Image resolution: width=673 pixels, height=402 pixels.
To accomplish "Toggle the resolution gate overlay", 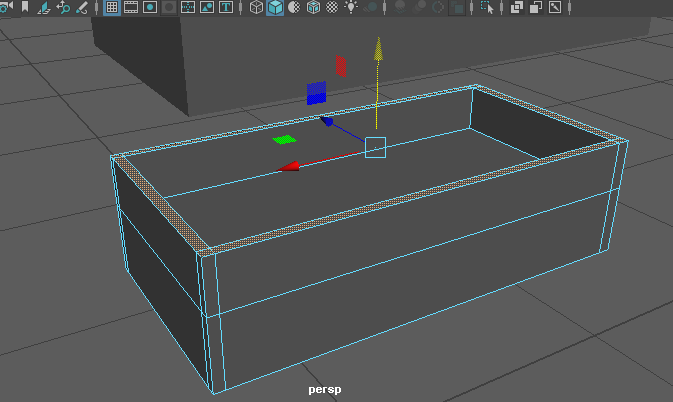I will [150, 8].
